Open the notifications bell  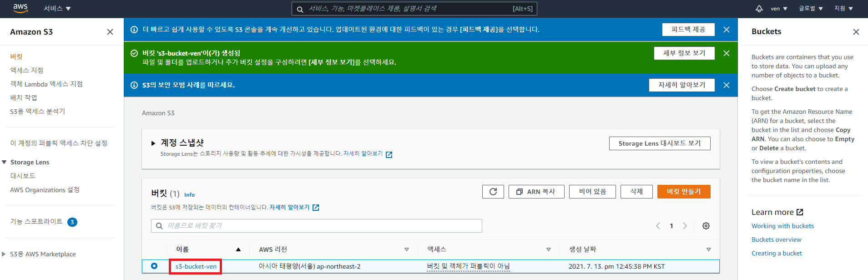click(x=759, y=9)
